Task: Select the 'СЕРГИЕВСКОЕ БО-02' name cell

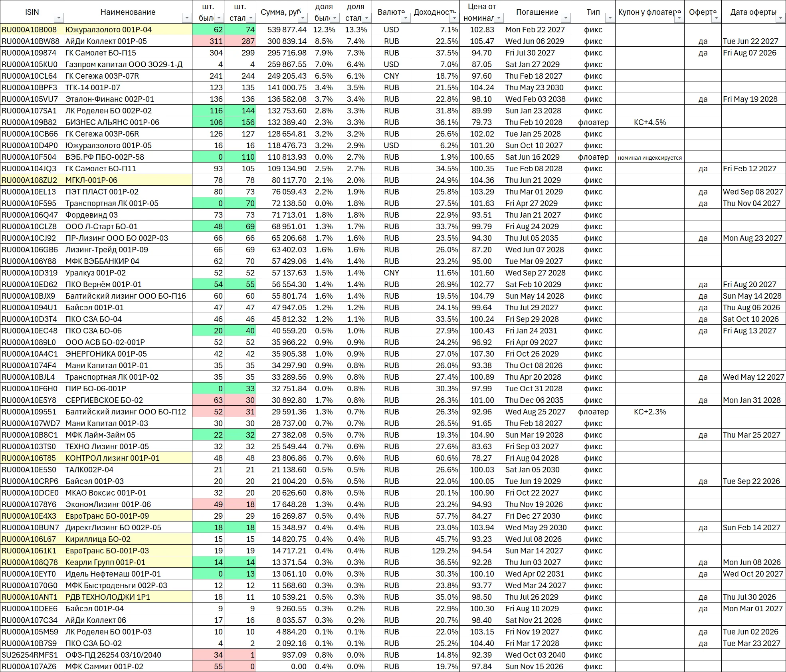Action: (x=128, y=400)
